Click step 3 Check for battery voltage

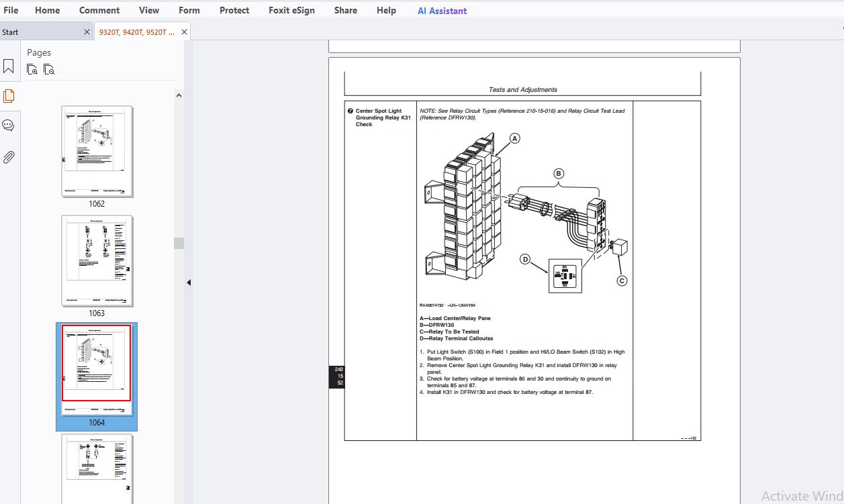516,382
